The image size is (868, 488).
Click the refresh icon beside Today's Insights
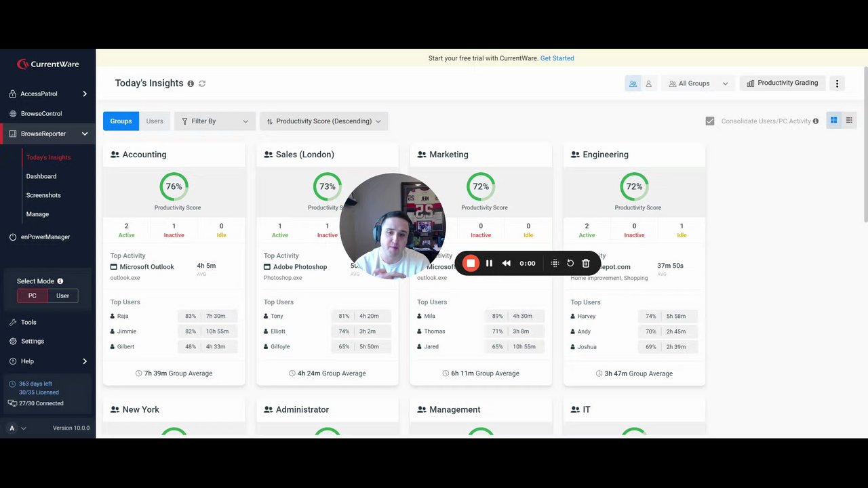[202, 83]
